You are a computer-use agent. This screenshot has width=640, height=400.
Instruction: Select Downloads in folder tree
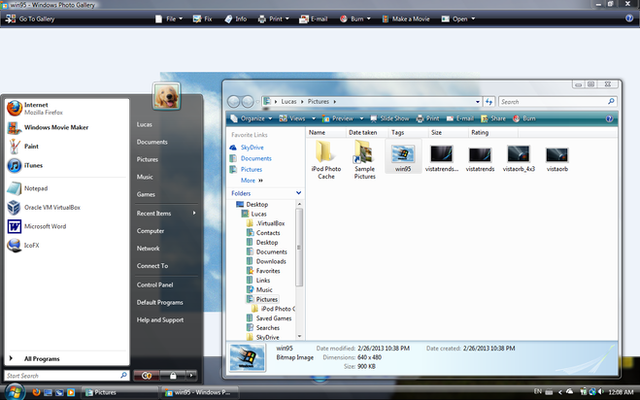pyautogui.click(x=271, y=261)
